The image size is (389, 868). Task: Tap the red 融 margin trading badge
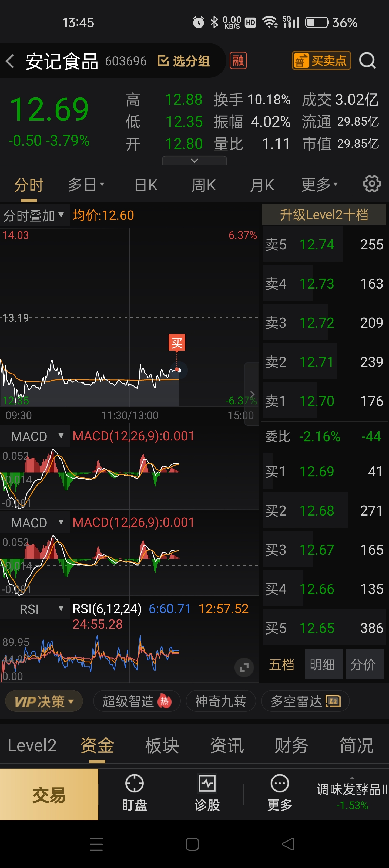point(238,61)
